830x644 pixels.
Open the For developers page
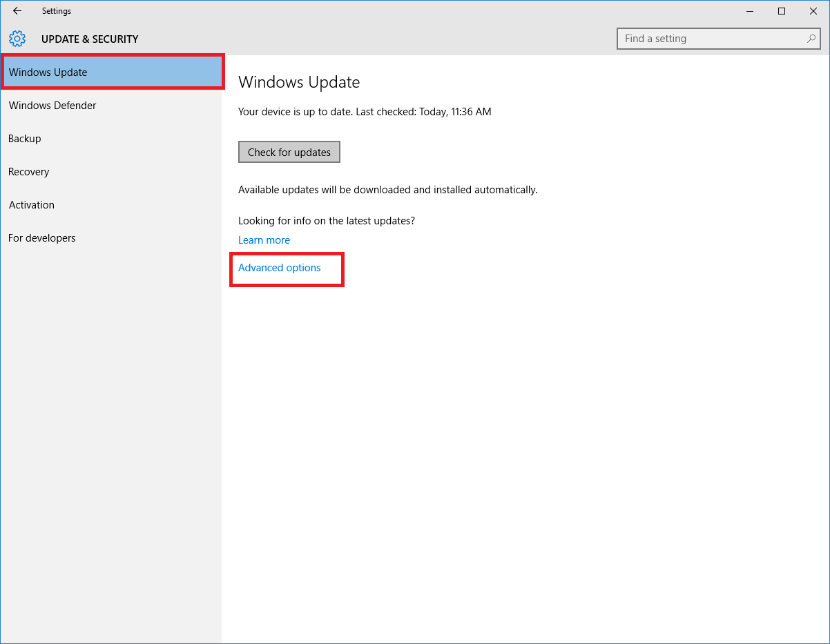click(x=42, y=238)
